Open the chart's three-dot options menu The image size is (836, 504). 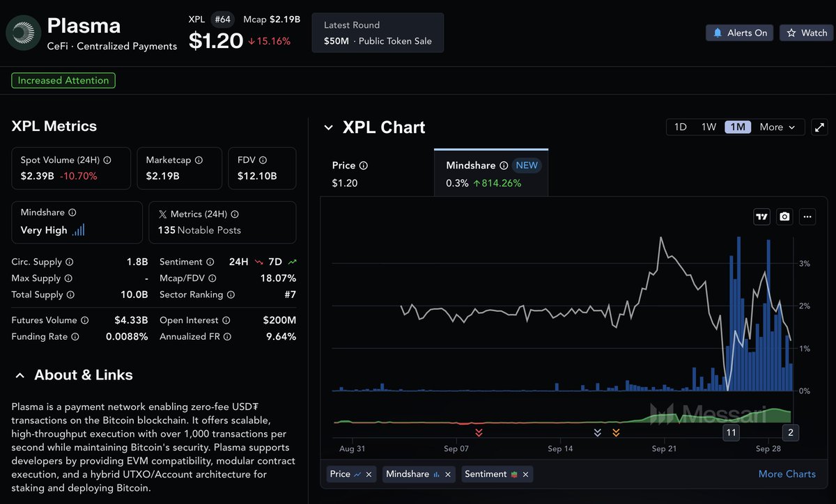(x=807, y=216)
